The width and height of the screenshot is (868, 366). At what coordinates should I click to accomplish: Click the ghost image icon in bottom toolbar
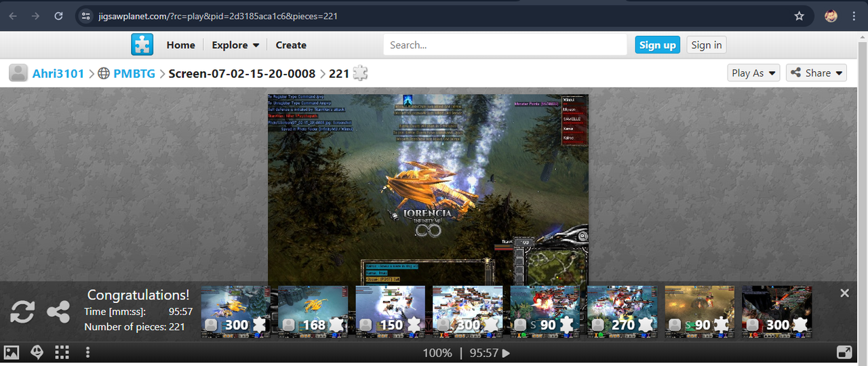tap(37, 352)
